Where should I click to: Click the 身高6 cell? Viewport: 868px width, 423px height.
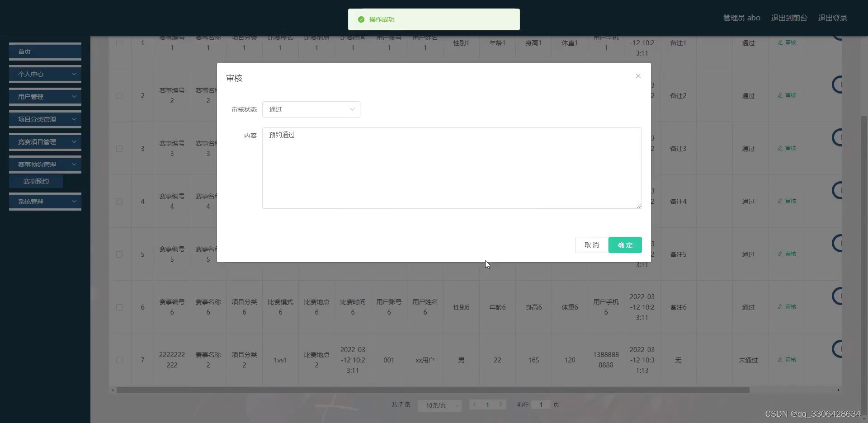coord(533,307)
